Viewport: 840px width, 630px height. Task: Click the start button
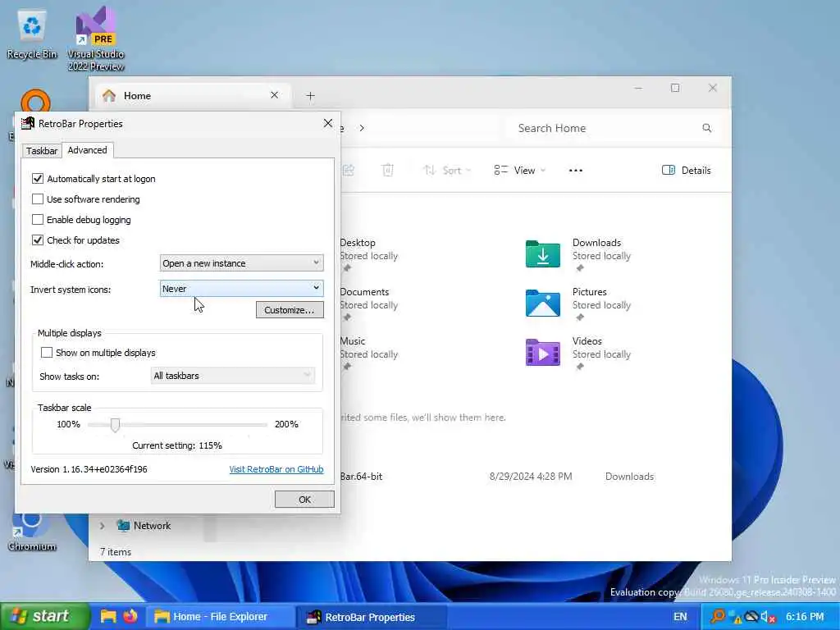(x=45, y=616)
